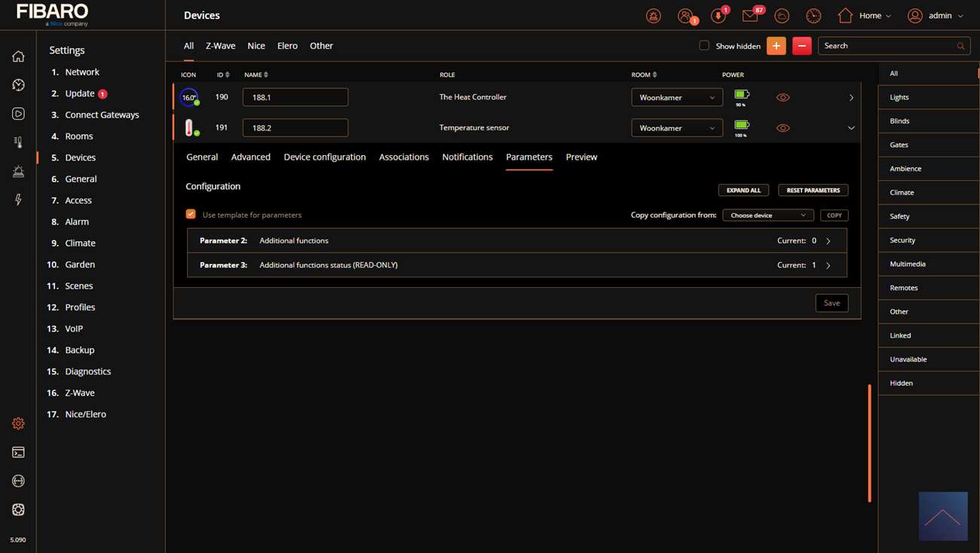Switch to the Associations tab
The width and height of the screenshot is (980, 553).
[403, 157]
